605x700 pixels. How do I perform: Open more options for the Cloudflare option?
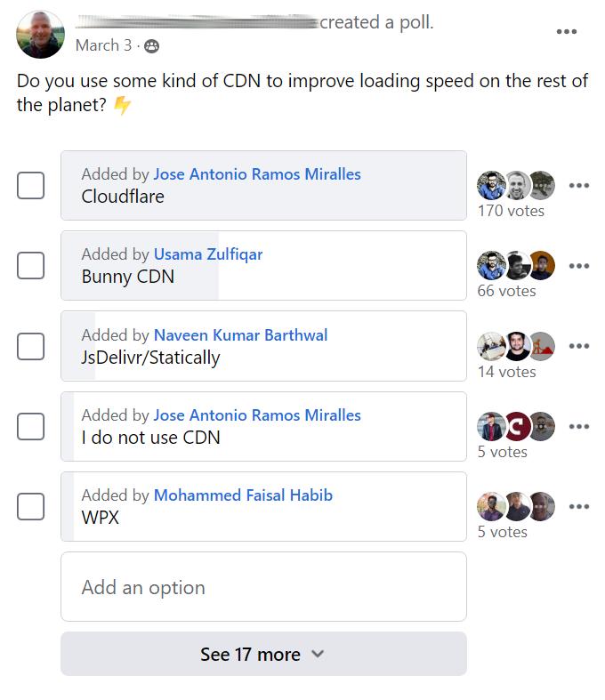pyautogui.click(x=579, y=186)
